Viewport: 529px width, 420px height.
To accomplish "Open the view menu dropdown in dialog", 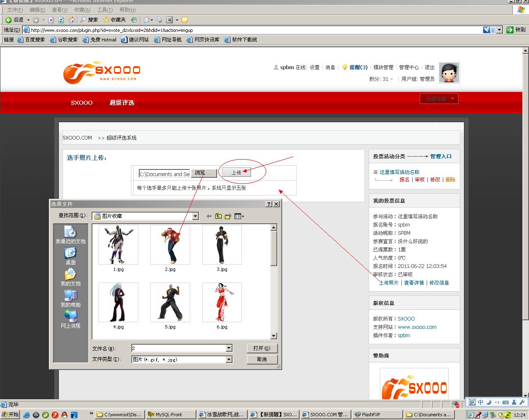I will tap(239, 216).
